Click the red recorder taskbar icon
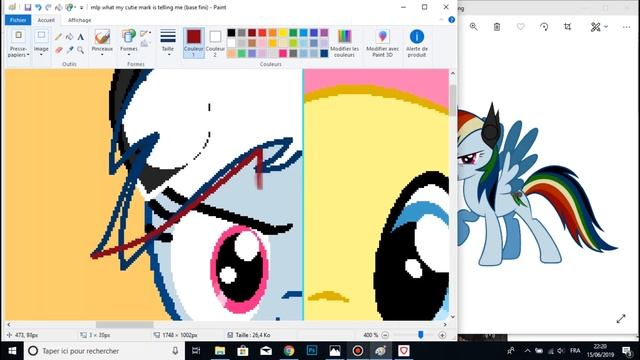The height and width of the screenshot is (360, 640). (x=358, y=351)
